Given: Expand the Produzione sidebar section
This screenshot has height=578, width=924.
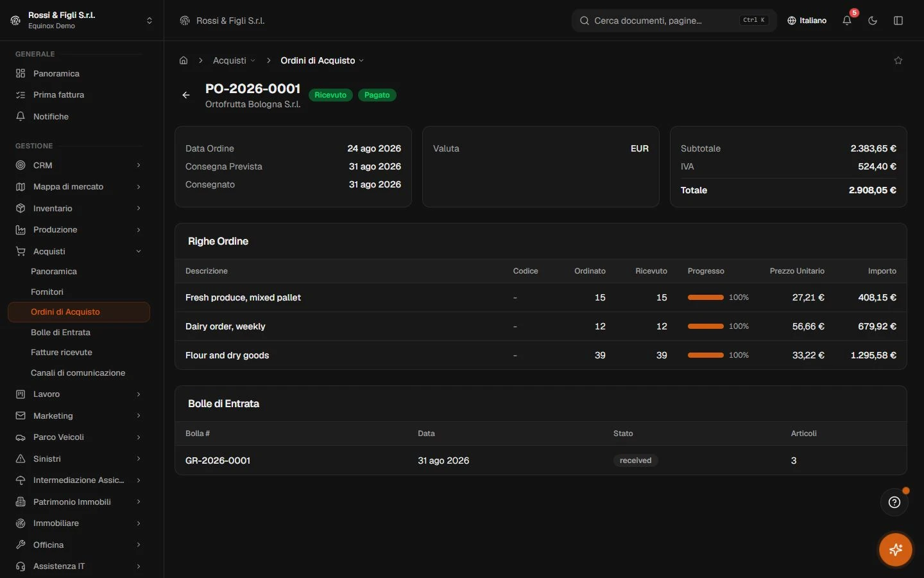Looking at the screenshot, I should [x=79, y=230].
